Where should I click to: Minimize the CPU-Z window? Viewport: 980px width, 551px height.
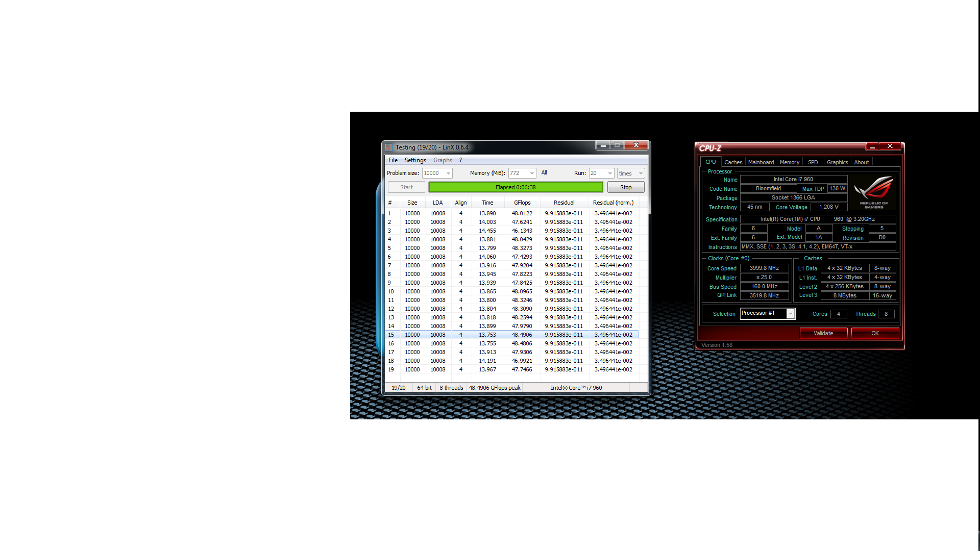click(x=872, y=146)
